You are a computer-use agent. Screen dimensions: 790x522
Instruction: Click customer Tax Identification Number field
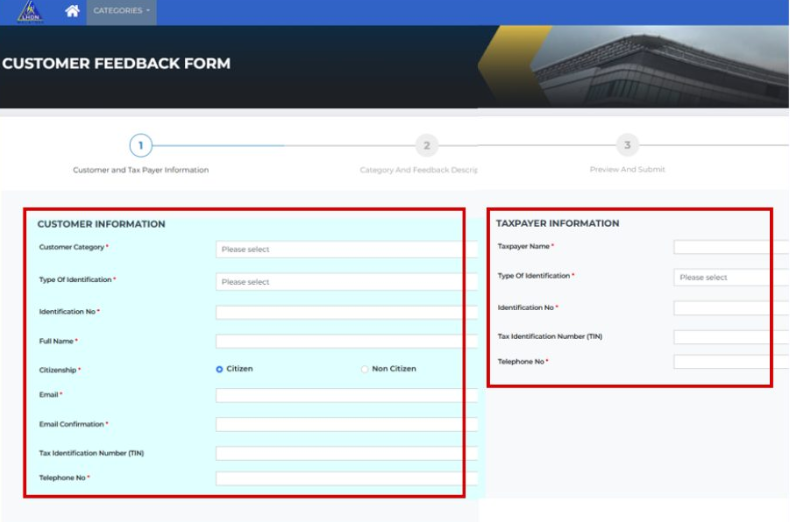pyautogui.click(x=340, y=454)
